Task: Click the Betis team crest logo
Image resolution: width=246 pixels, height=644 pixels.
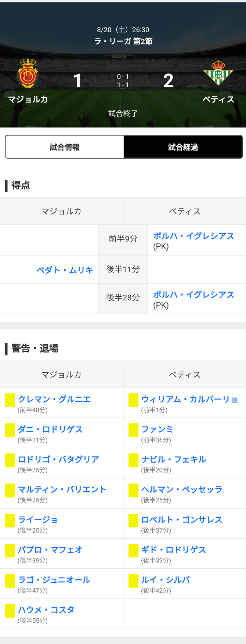Action: point(218,73)
